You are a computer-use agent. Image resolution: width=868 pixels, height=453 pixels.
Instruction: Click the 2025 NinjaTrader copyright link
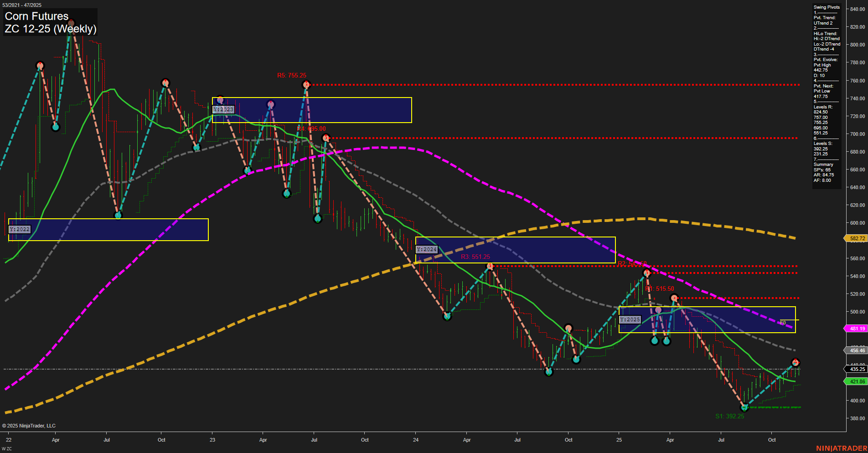(x=30, y=425)
